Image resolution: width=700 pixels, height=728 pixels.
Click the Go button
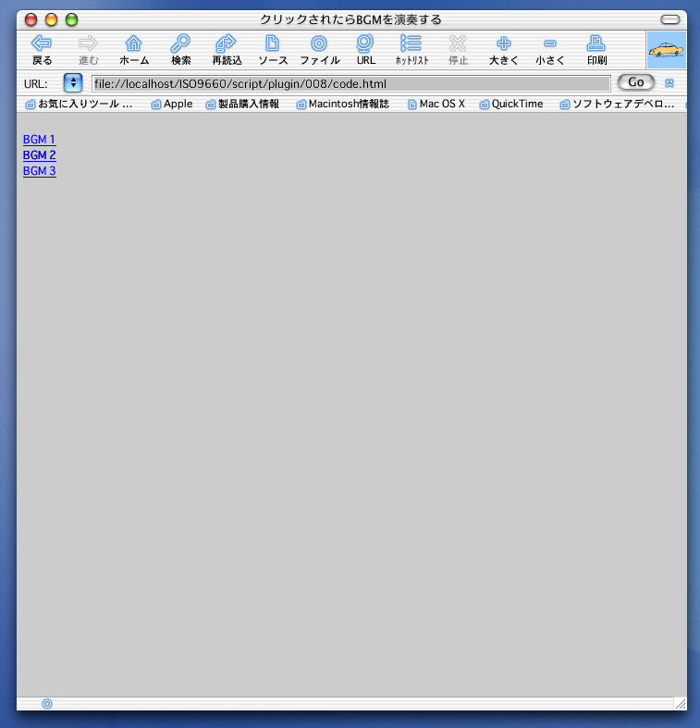coord(635,82)
